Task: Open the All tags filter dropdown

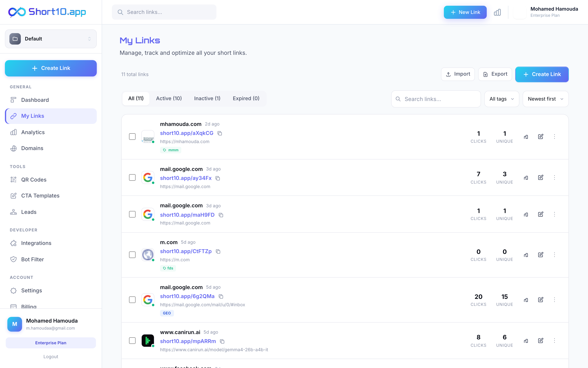Action: (x=501, y=99)
